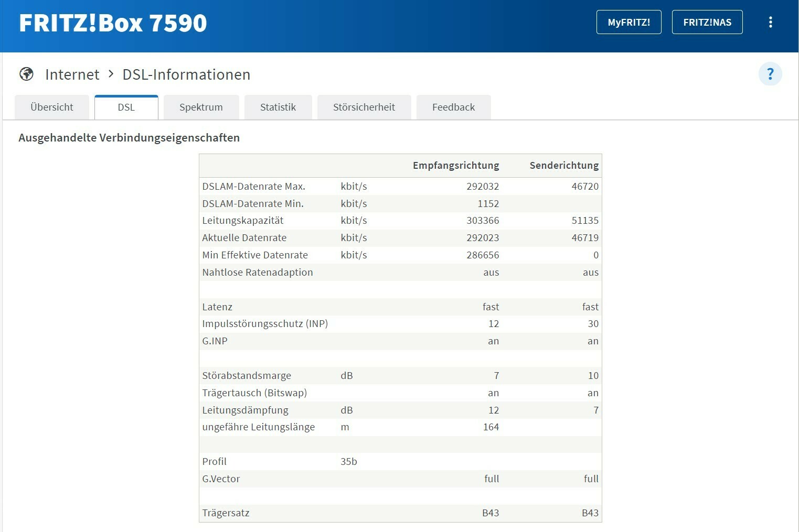Viewport: 799px width, 532px height.
Task: Click the value 1152
Action: (x=488, y=204)
